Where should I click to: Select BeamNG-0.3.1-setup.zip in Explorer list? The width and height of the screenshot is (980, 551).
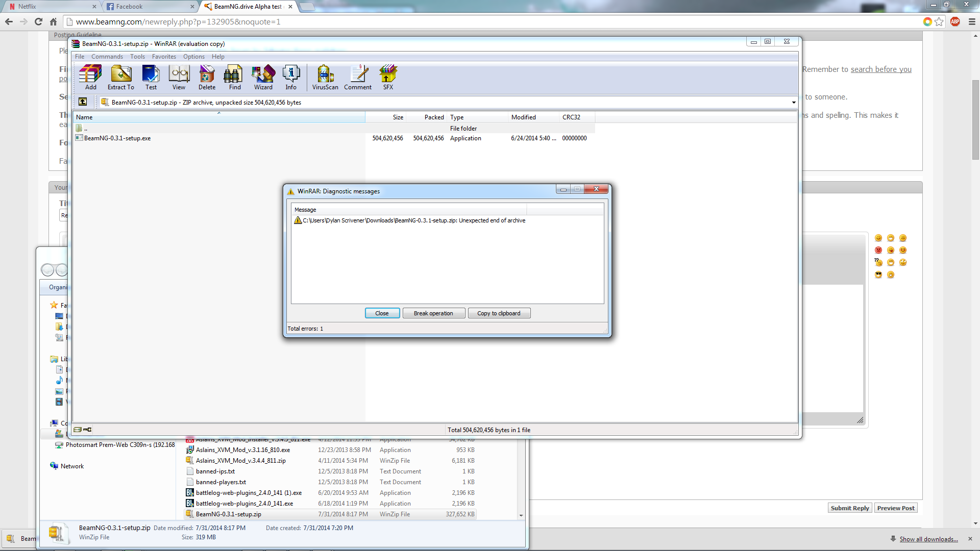(x=330, y=514)
